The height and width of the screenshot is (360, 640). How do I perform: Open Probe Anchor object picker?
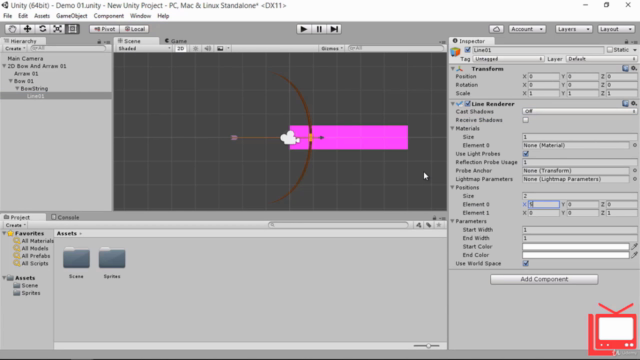tap(635, 171)
